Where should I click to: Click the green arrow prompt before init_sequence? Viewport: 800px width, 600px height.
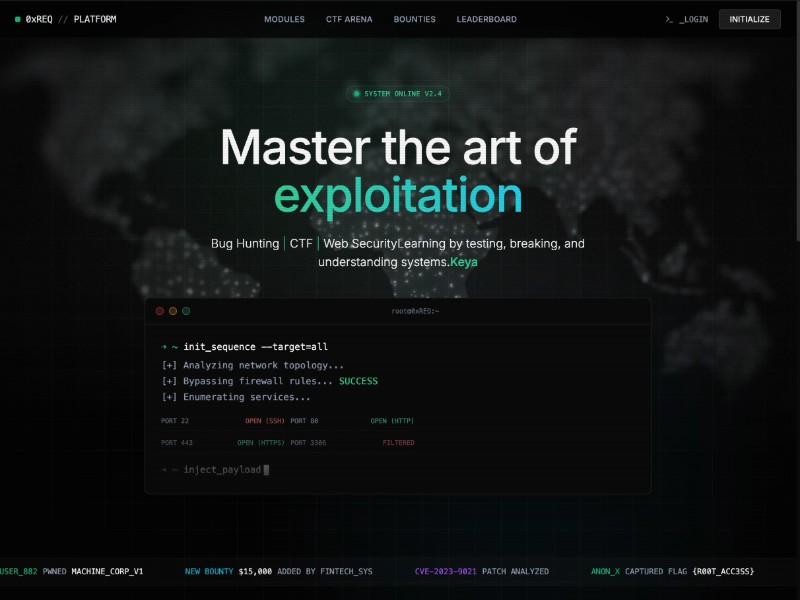162,346
